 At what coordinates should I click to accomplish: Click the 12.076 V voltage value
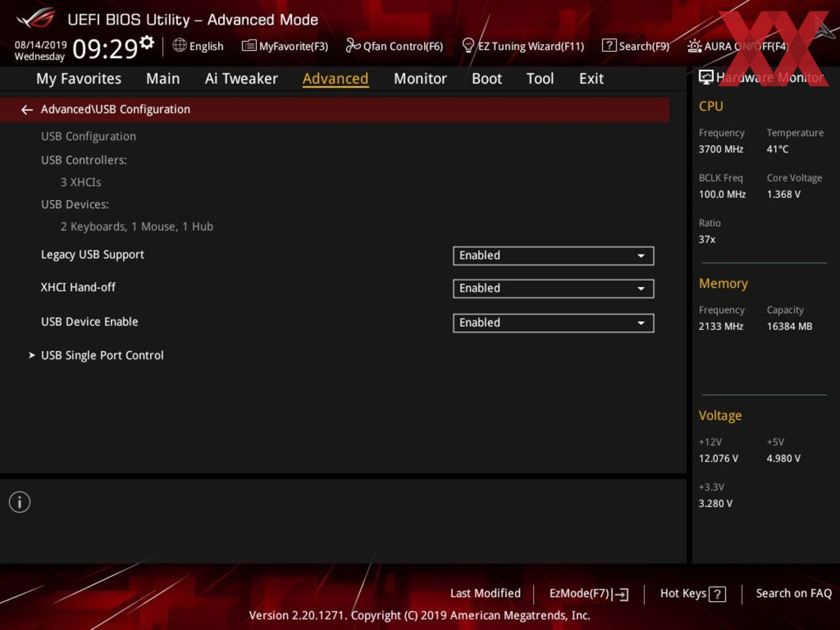pos(718,458)
